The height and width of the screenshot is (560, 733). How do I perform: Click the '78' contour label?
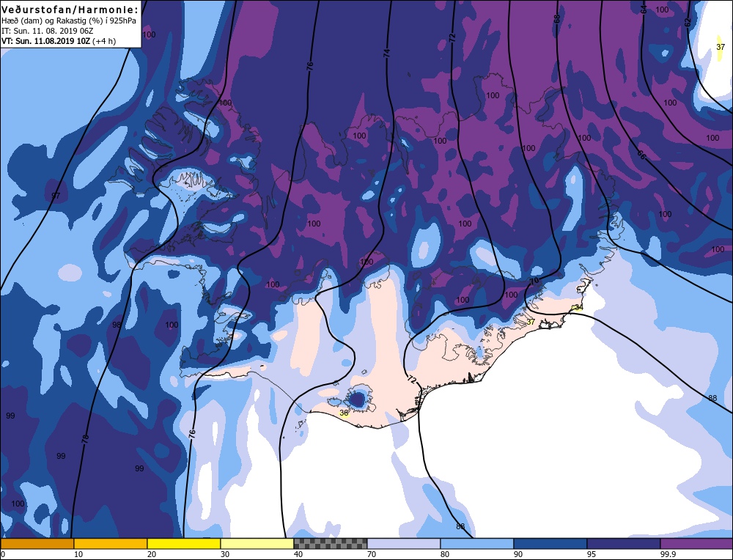(x=85, y=438)
